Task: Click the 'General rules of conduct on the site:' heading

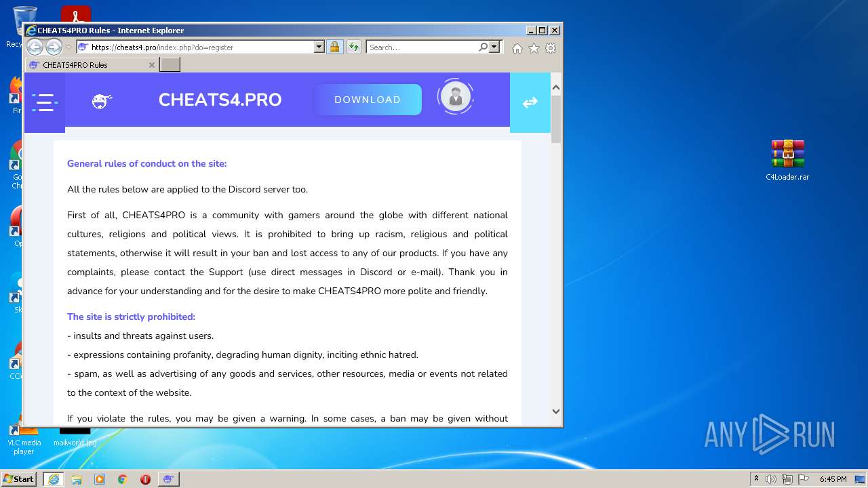Action: coord(146,163)
